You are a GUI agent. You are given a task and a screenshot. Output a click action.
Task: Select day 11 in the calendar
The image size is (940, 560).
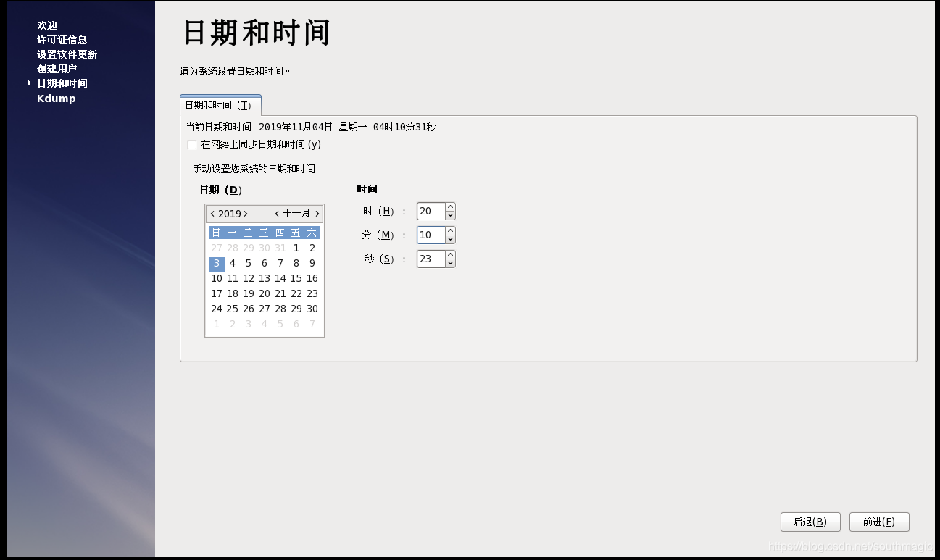[233, 278]
